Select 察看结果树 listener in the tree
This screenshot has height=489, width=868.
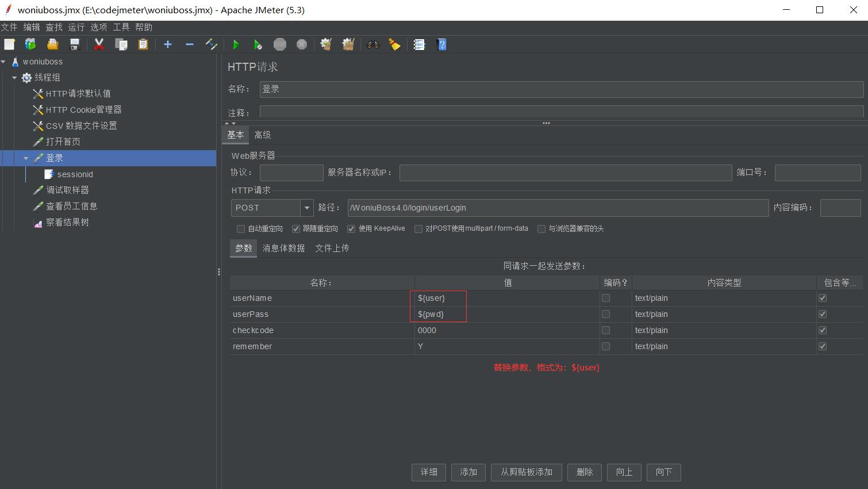67,222
